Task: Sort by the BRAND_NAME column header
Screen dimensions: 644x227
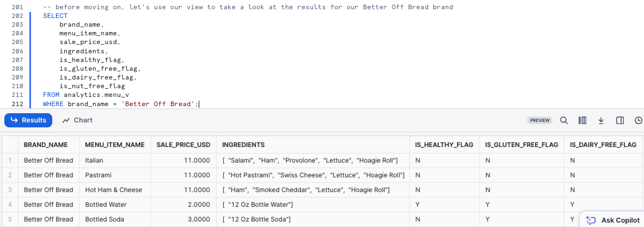Action: 46,144
